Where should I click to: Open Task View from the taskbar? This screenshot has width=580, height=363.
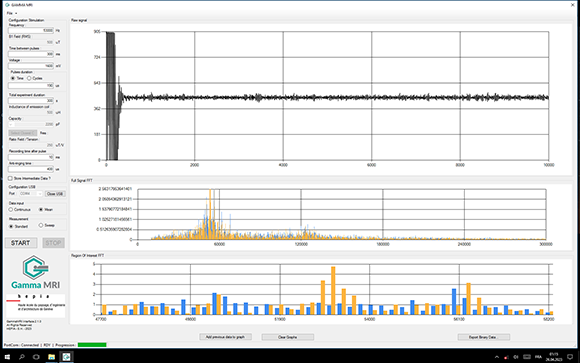pos(36,357)
